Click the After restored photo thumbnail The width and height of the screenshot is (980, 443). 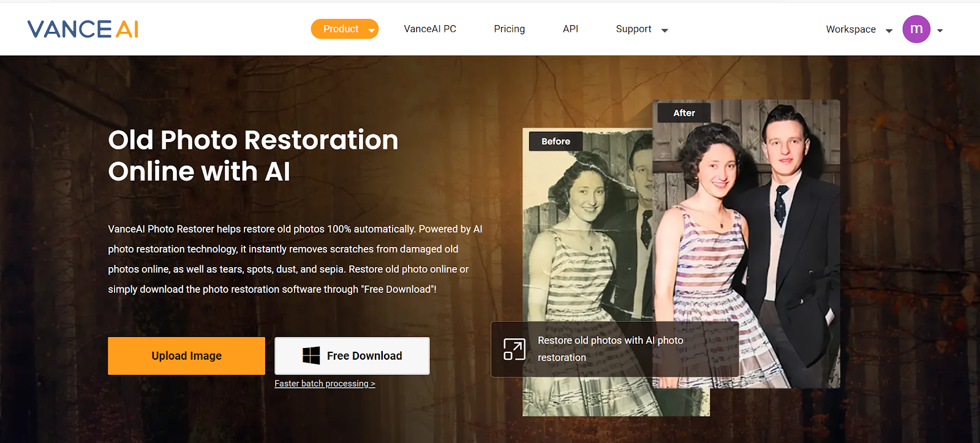tap(746, 244)
